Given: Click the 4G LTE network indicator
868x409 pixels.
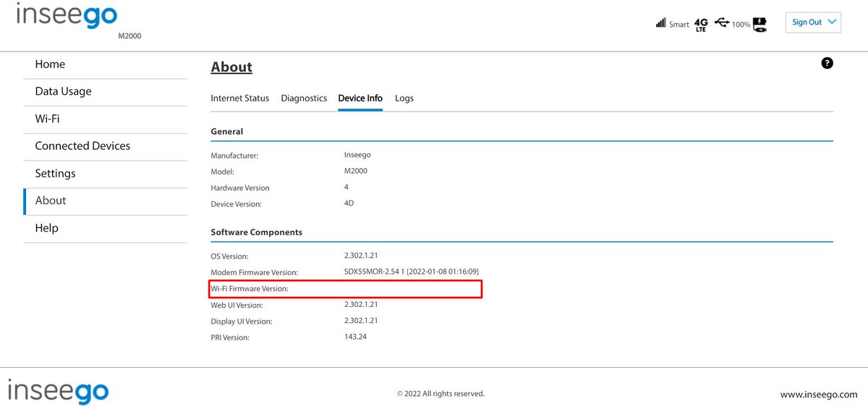Looking at the screenshot, I should 700,25.
